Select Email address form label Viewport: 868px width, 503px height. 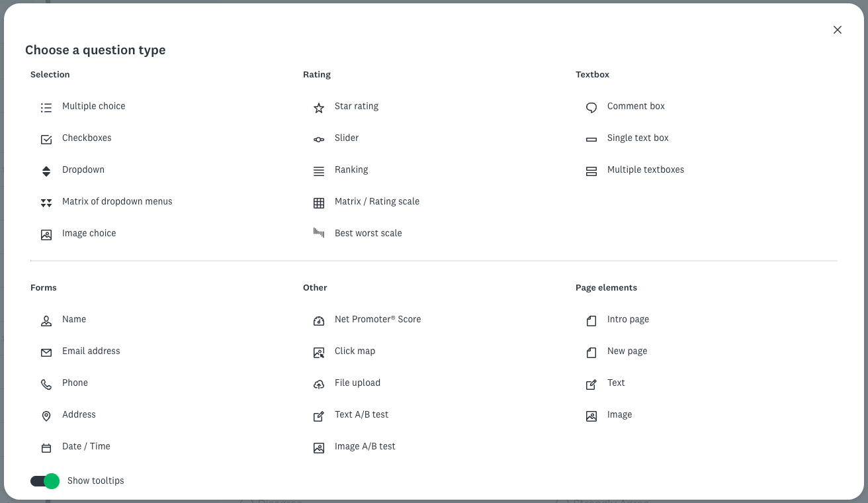click(91, 351)
